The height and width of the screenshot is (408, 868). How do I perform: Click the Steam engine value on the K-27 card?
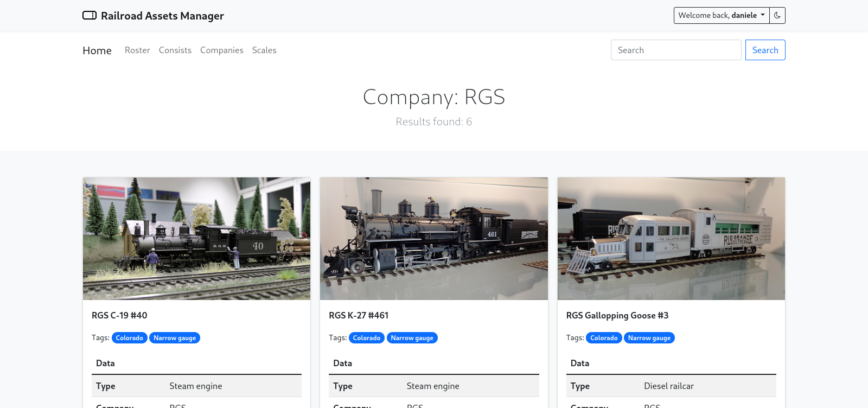pos(433,386)
